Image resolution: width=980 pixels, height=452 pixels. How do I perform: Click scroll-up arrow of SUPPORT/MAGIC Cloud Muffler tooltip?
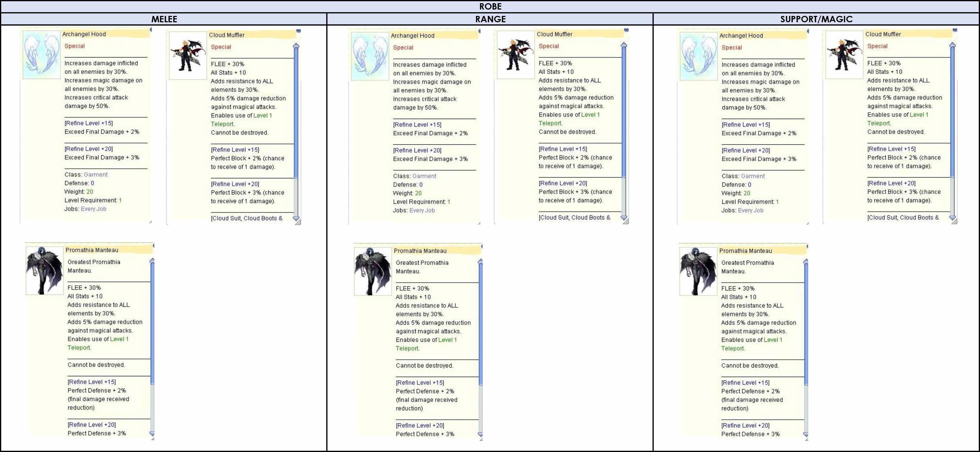(x=953, y=45)
